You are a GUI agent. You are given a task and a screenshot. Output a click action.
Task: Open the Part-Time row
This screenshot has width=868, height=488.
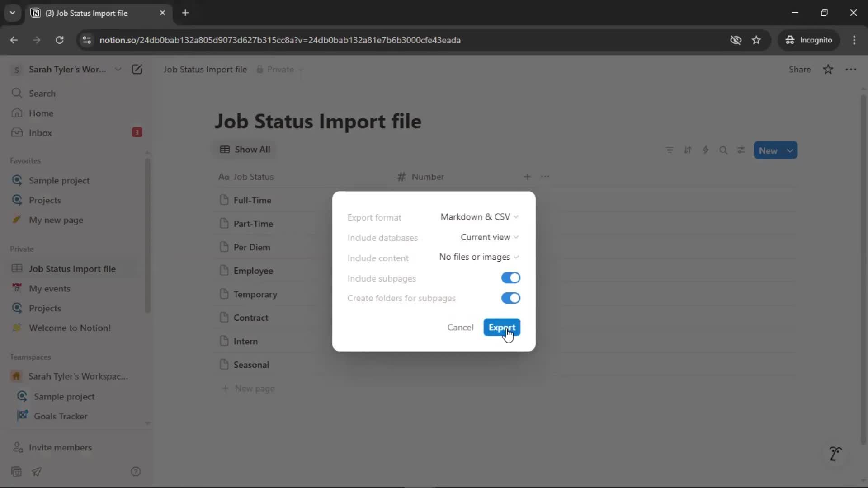click(x=253, y=224)
